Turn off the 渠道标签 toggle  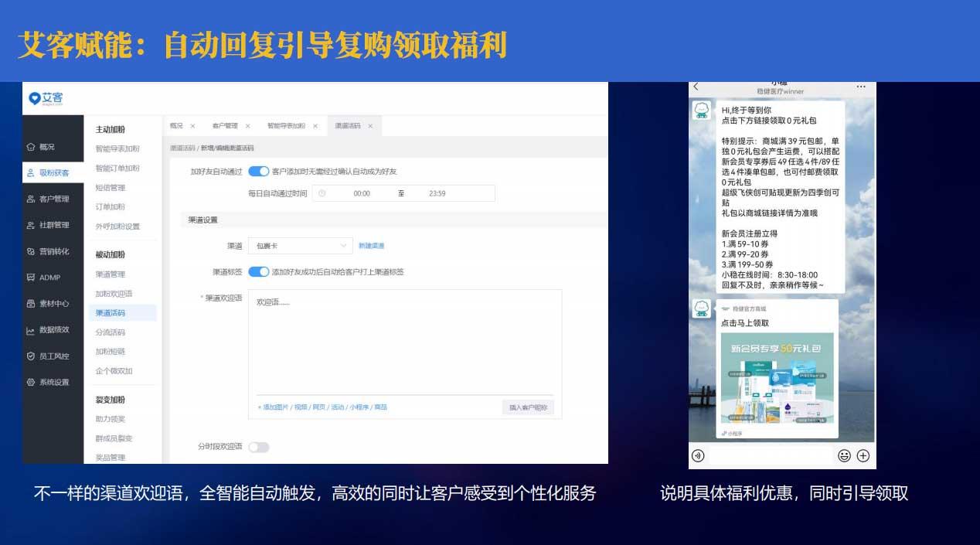click(x=258, y=272)
